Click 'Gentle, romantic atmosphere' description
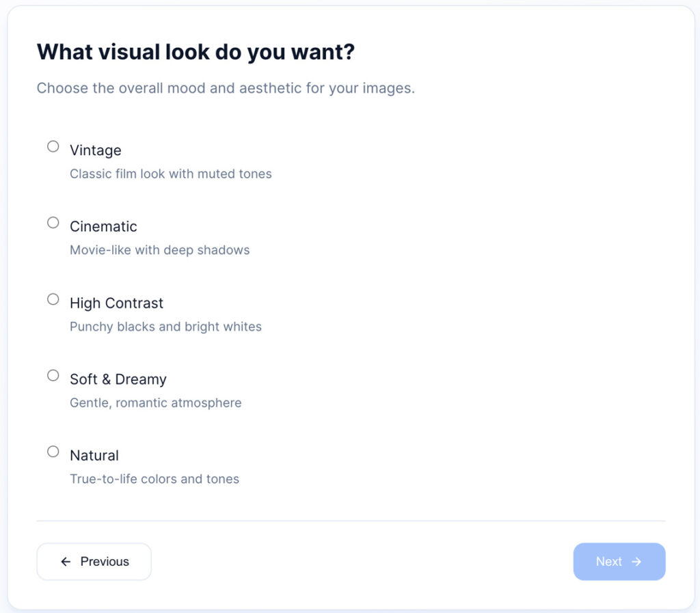700x613 pixels. pyautogui.click(x=156, y=403)
